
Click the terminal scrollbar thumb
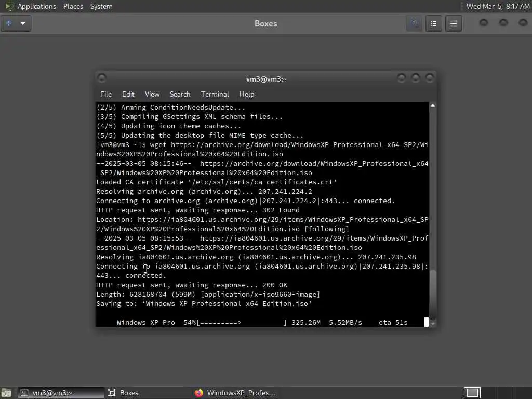(x=433, y=294)
